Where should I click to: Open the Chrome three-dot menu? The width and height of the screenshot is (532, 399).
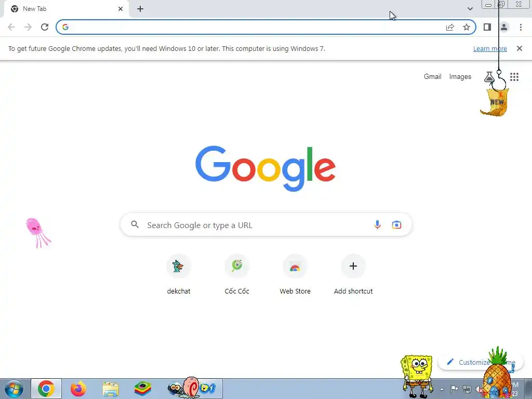[x=521, y=27]
